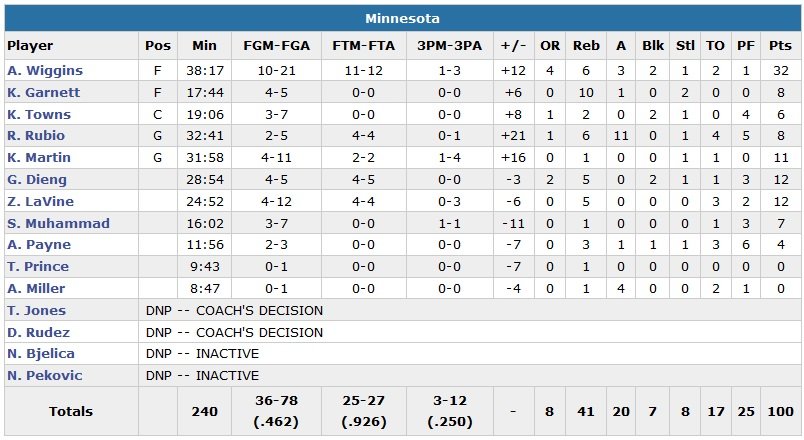Screen dimensions: 804x440
Task: Click the Totals row label
Action: pyautogui.click(x=71, y=411)
